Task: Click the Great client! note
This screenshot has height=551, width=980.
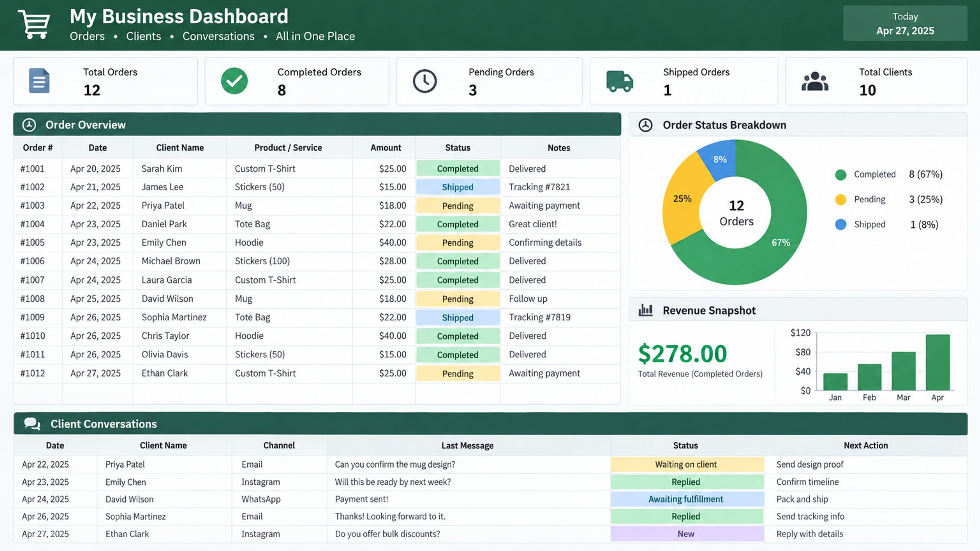Action: (x=532, y=224)
